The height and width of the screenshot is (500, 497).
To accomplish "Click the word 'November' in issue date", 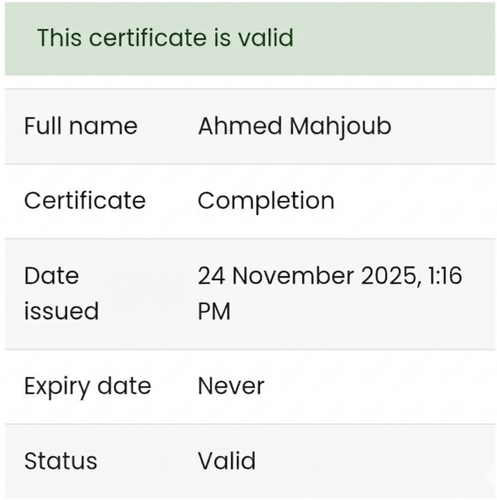I will point(293,276).
